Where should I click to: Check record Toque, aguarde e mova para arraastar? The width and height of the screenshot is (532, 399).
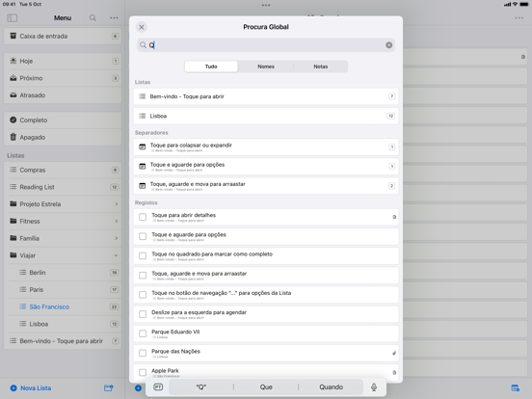tap(143, 276)
